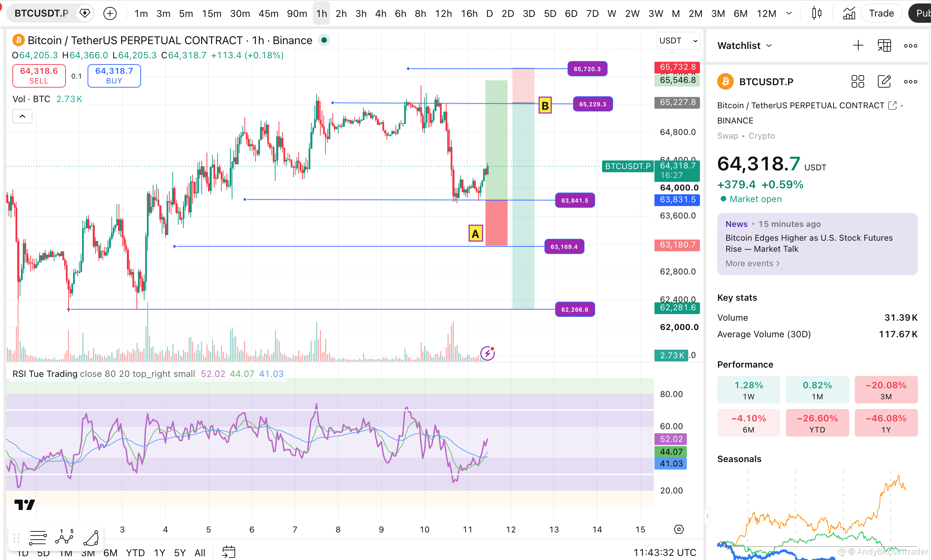This screenshot has width=931, height=560.
Task: Select the 1h timeframe
Action: [321, 13]
